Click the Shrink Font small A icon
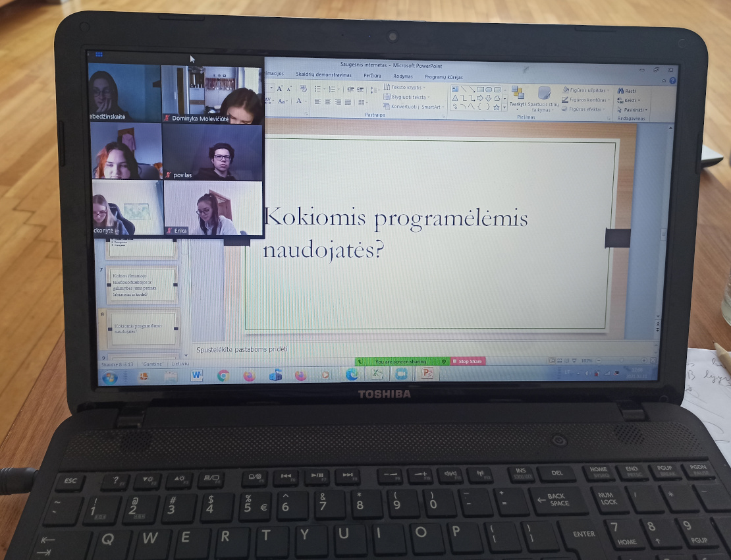Screen dimensions: 731x560 click(x=289, y=88)
